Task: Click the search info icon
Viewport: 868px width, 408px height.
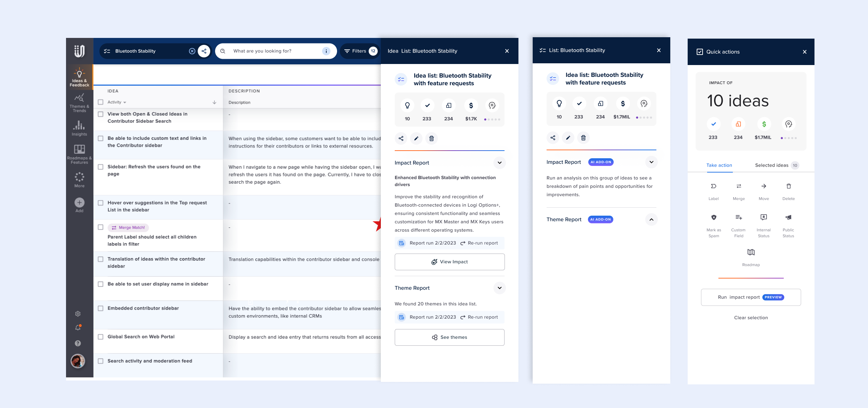Action: click(326, 51)
